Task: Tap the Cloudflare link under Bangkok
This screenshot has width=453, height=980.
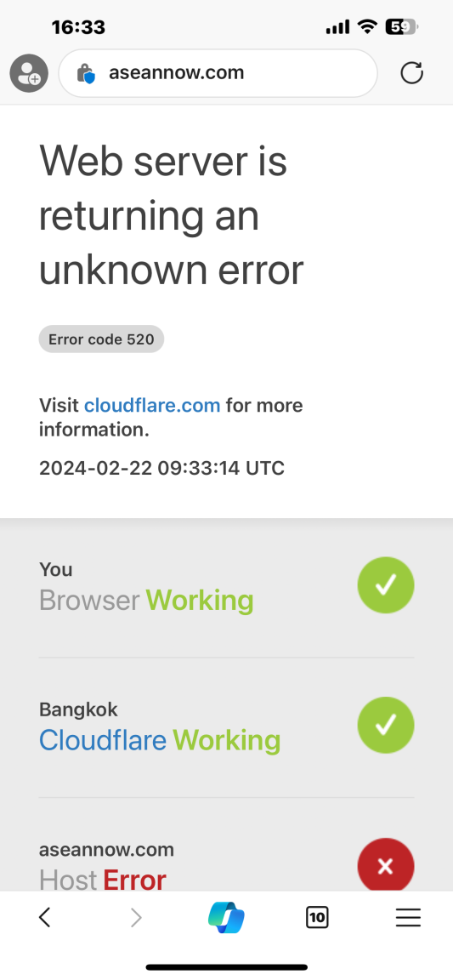Action: point(103,741)
